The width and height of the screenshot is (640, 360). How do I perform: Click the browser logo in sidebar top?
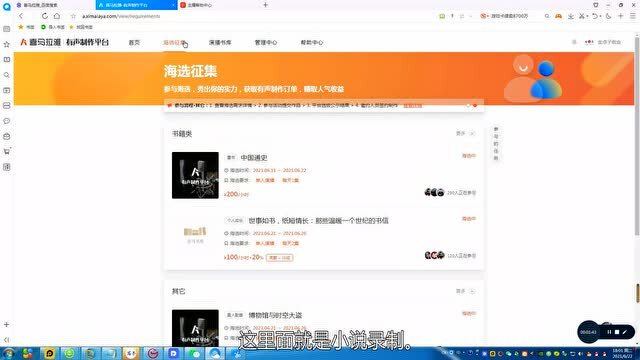(x=7, y=7)
